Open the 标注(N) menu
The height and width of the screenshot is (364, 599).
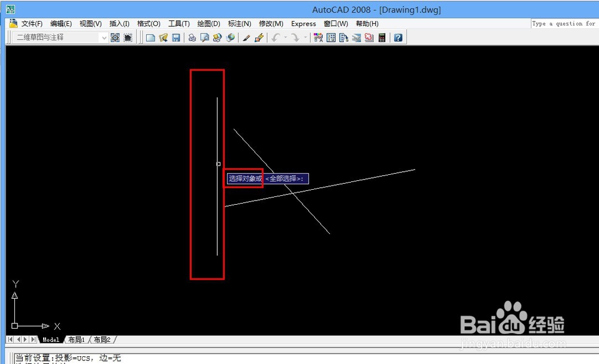click(239, 24)
